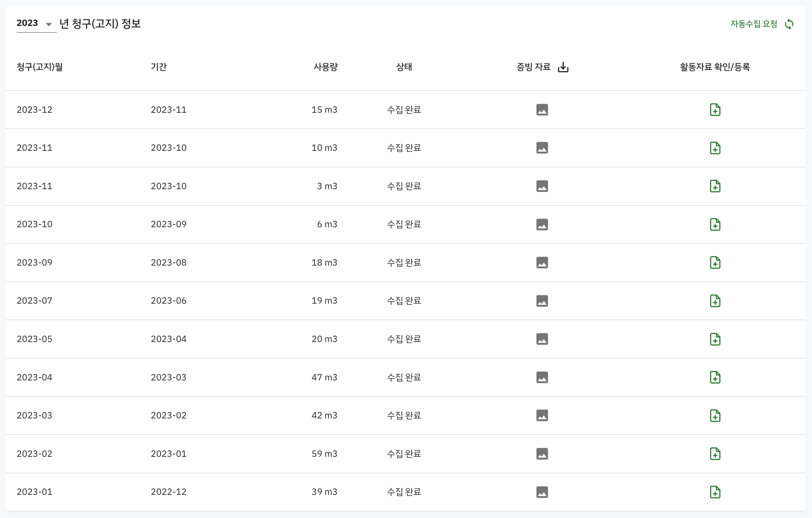Register activity data for 2023-12 billing row

pos(715,110)
